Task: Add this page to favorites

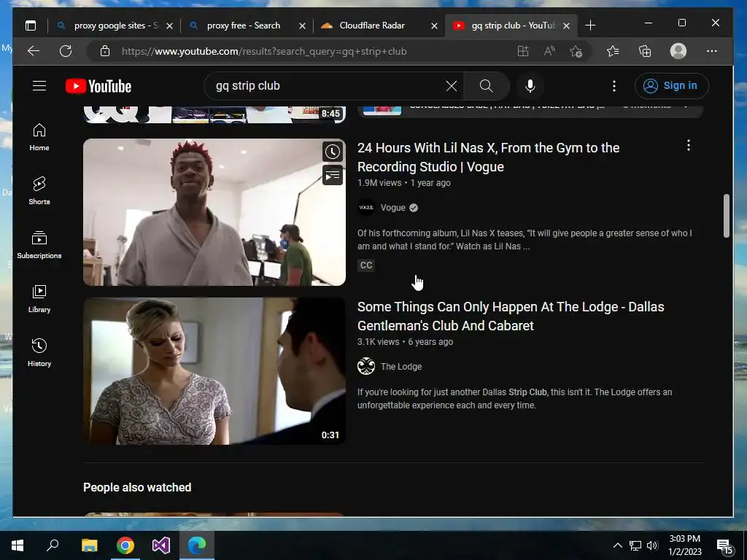Action: click(x=576, y=52)
